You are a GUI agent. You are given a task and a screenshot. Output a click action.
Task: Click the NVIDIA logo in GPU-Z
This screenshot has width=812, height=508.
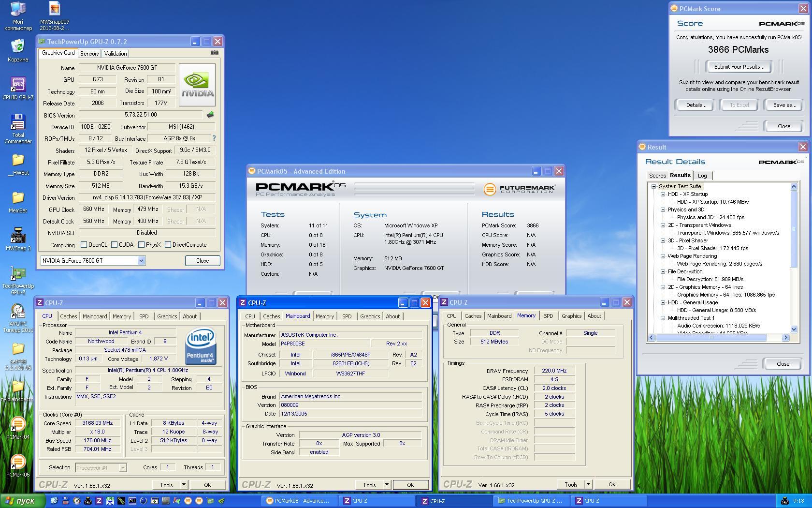(197, 85)
